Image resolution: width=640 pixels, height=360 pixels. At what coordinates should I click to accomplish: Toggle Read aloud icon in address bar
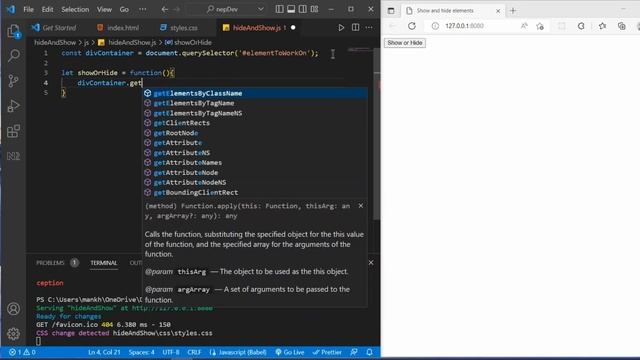point(524,26)
